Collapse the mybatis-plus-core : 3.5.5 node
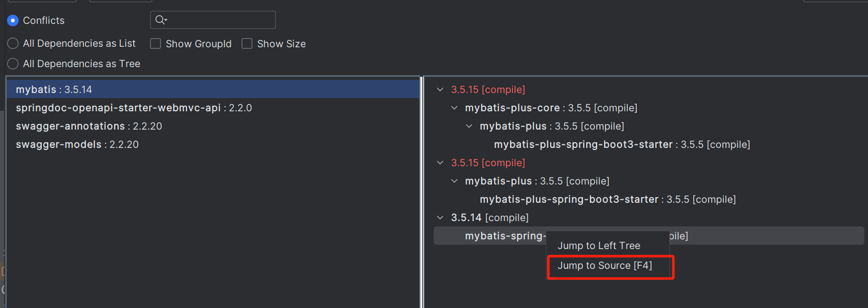The image size is (868, 308). (x=454, y=108)
